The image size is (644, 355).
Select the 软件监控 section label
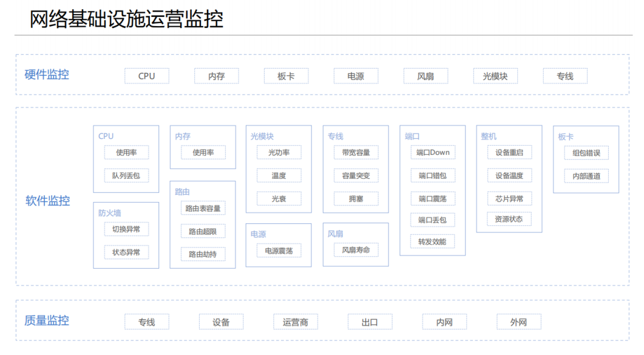tap(47, 201)
